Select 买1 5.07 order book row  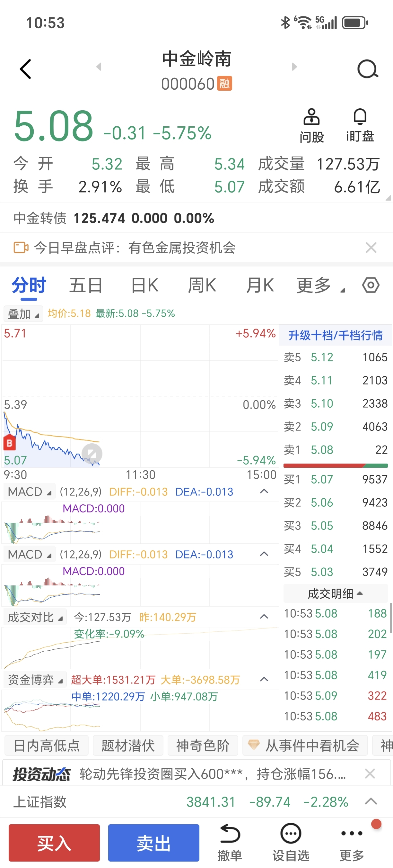point(336,479)
